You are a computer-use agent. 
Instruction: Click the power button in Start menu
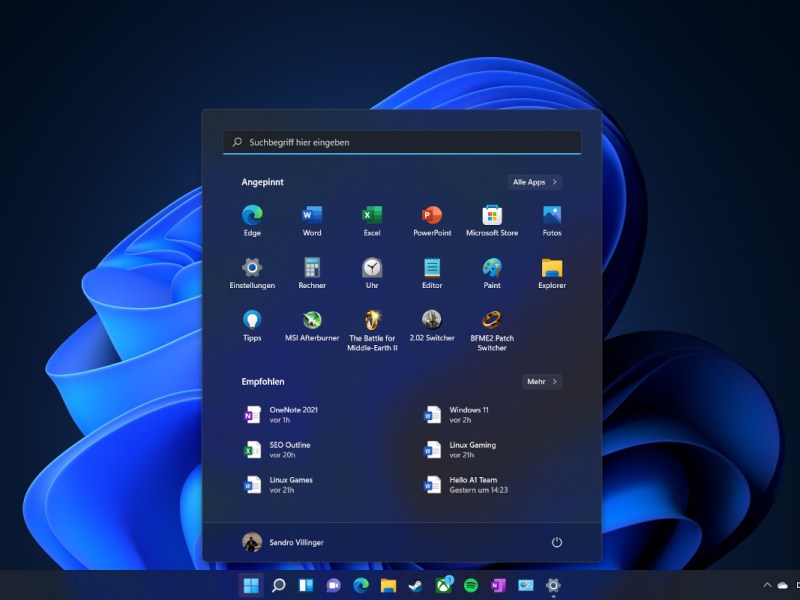(557, 542)
